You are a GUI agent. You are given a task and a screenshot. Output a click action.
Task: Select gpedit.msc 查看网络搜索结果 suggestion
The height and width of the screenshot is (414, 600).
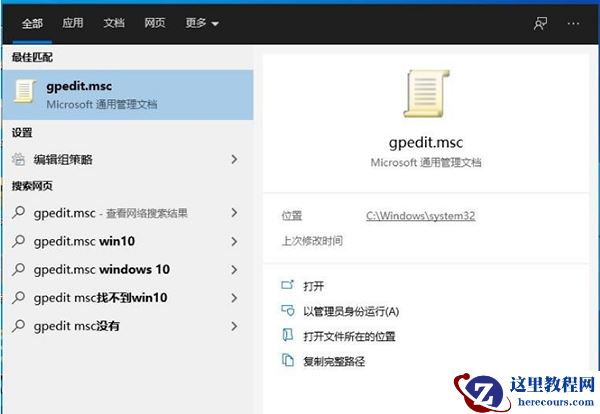tap(128, 213)
